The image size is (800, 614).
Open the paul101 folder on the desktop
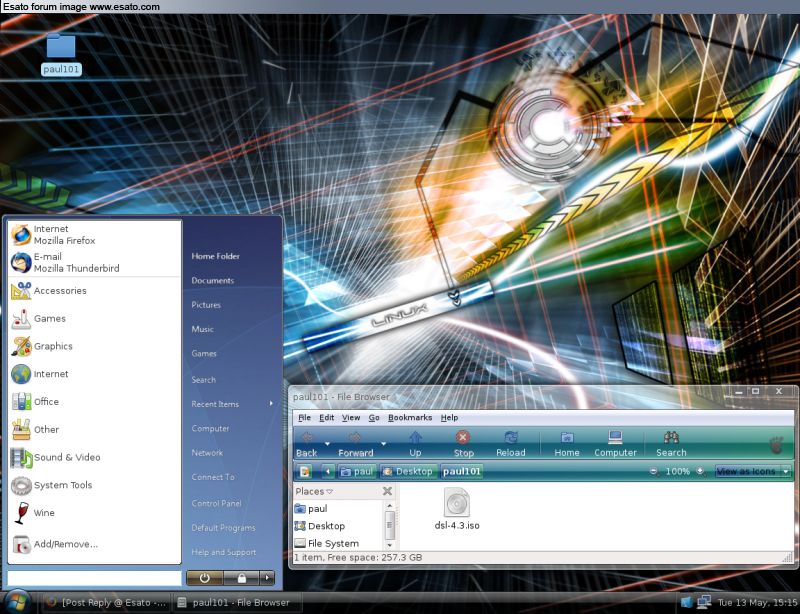pyautogui.click(x=61, y=54)
